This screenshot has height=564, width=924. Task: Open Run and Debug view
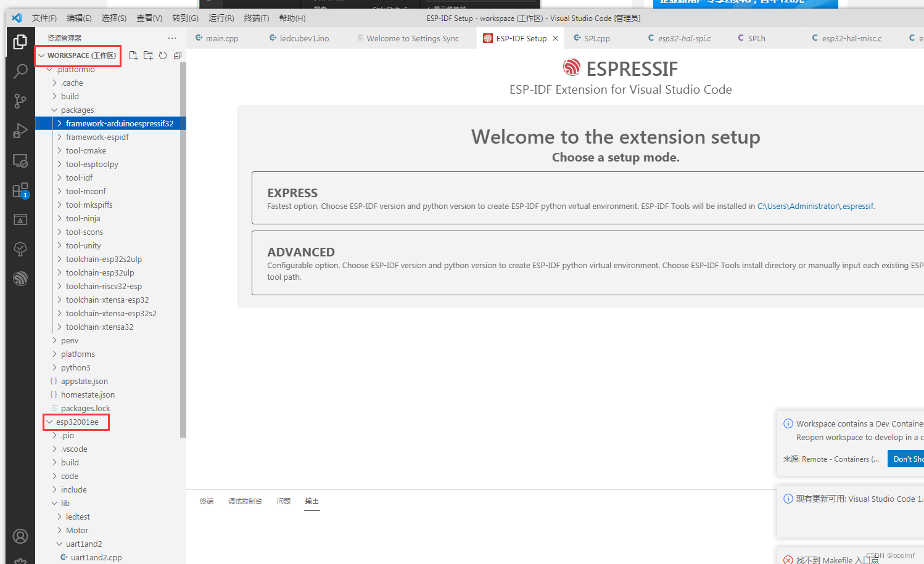tap(20, 131)
